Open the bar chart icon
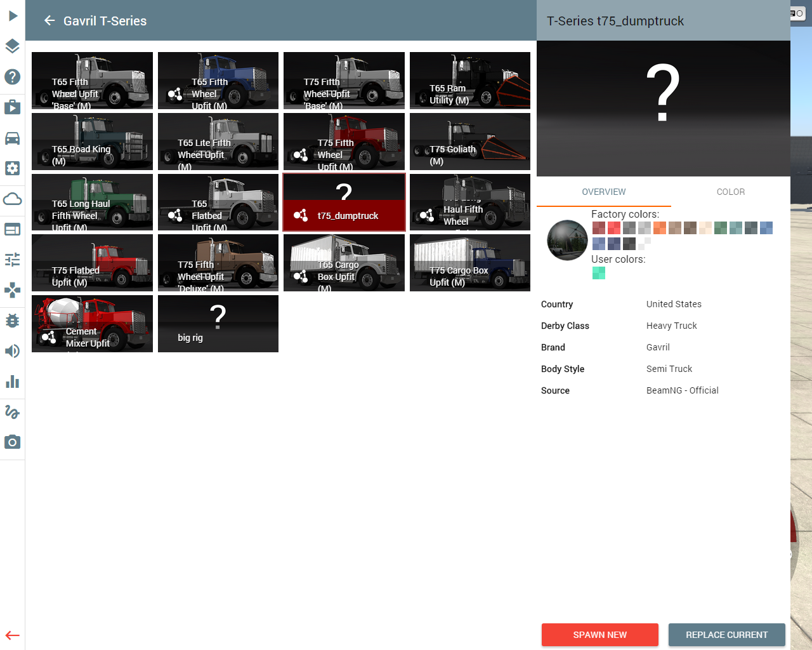Screen dimensions: 812x650 pyautogui.click(x=13, y=381)
